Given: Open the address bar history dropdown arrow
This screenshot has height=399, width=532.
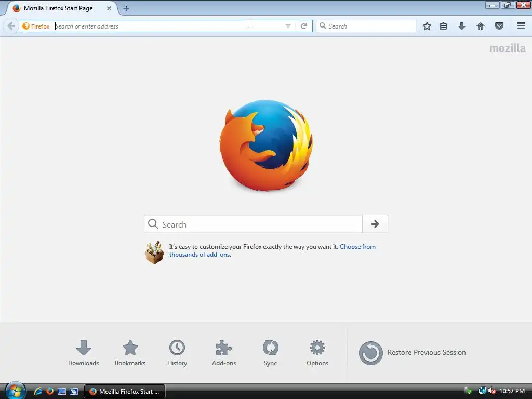Looking at the screenshot, I should pyautogui.click(x=288, y=26).
